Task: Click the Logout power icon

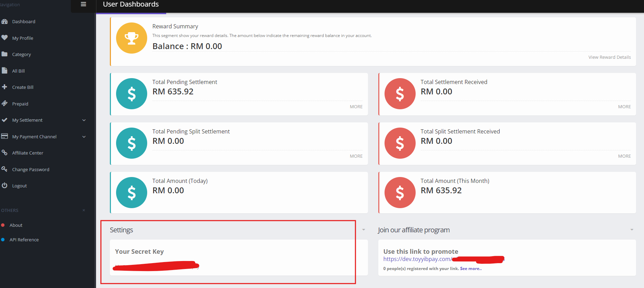Action: pyautogui.click(x=4, y=186)
